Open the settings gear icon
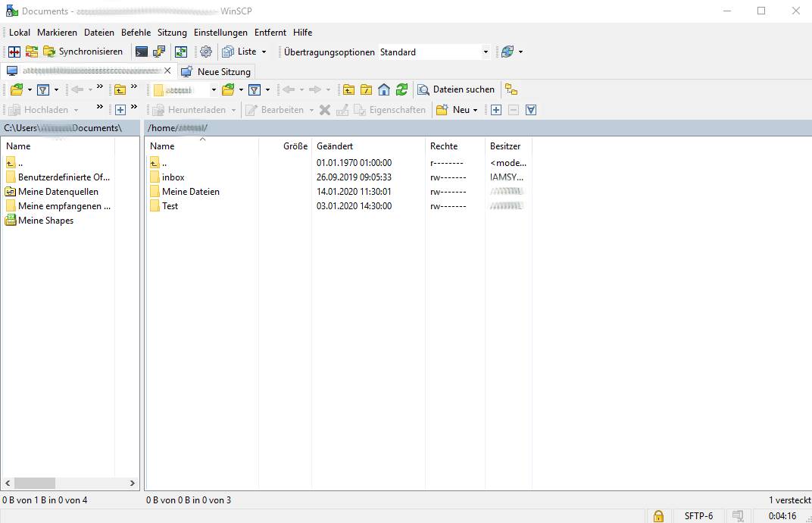812x523 pixels. 205,52
